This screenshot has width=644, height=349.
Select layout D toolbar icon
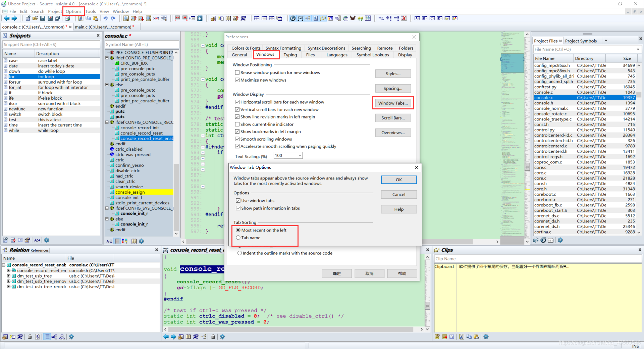(x=440, y=18)
